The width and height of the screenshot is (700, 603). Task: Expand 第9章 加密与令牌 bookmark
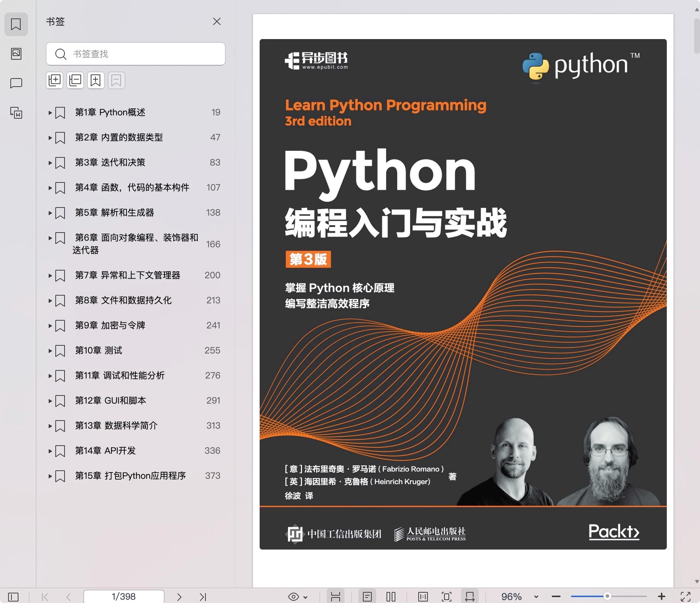point(50,325)
